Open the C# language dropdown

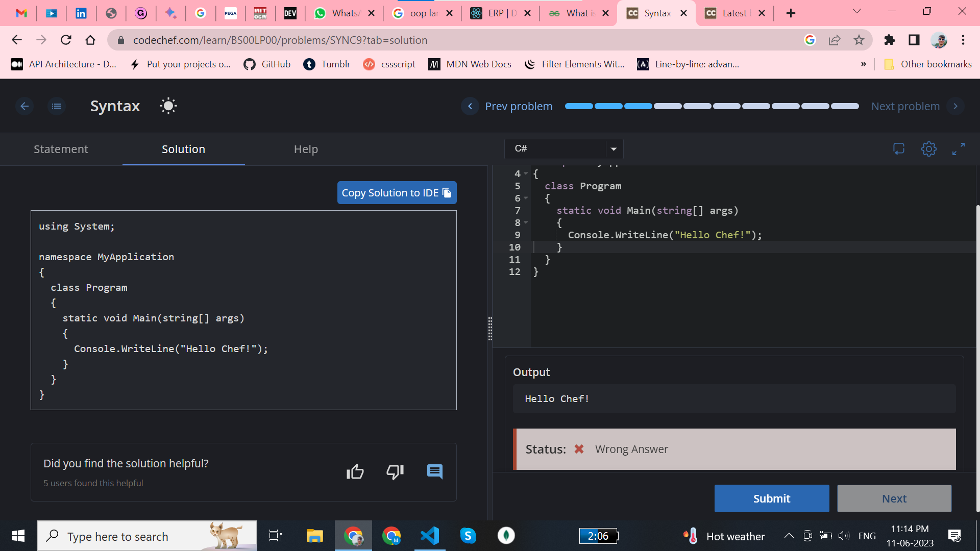(563, 149)
